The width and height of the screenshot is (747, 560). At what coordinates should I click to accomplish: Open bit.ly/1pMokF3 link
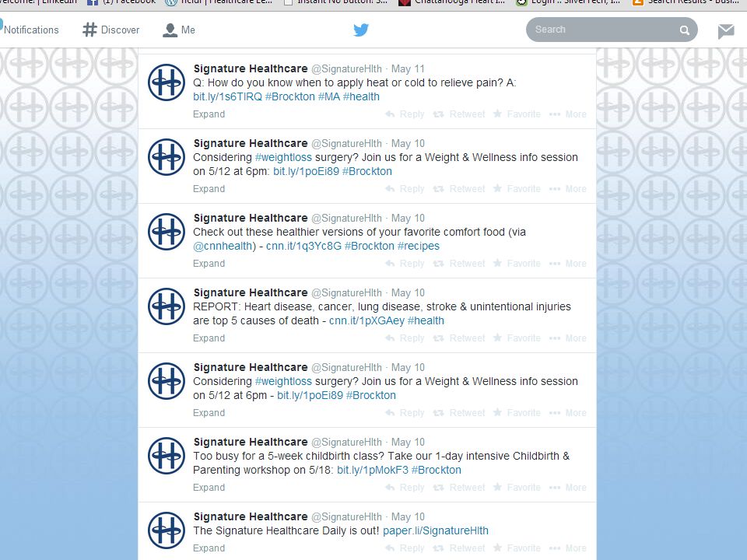(373, 471)
